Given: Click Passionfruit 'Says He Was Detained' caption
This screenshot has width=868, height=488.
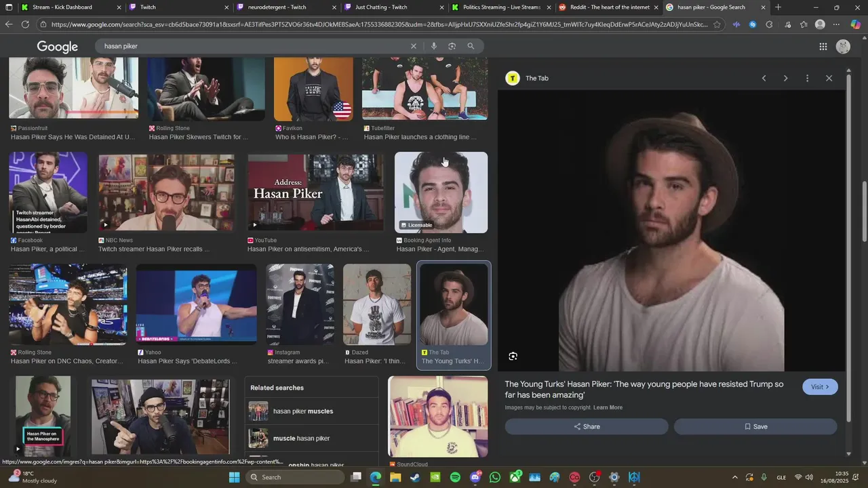Looking at the screenshot, I should [73, 137].
